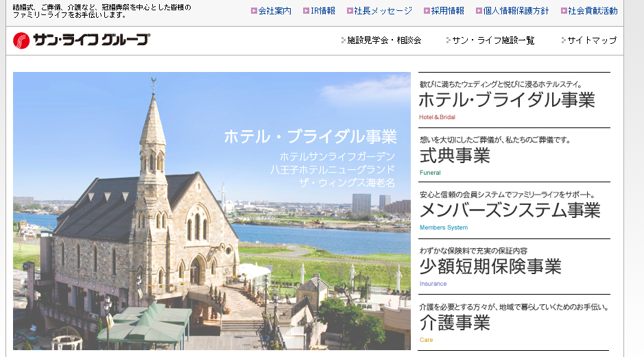The width and height of the screenshot is (644, 357).
Task: Click the arrow icon beside 採用情報
Action: click(427, 11)
